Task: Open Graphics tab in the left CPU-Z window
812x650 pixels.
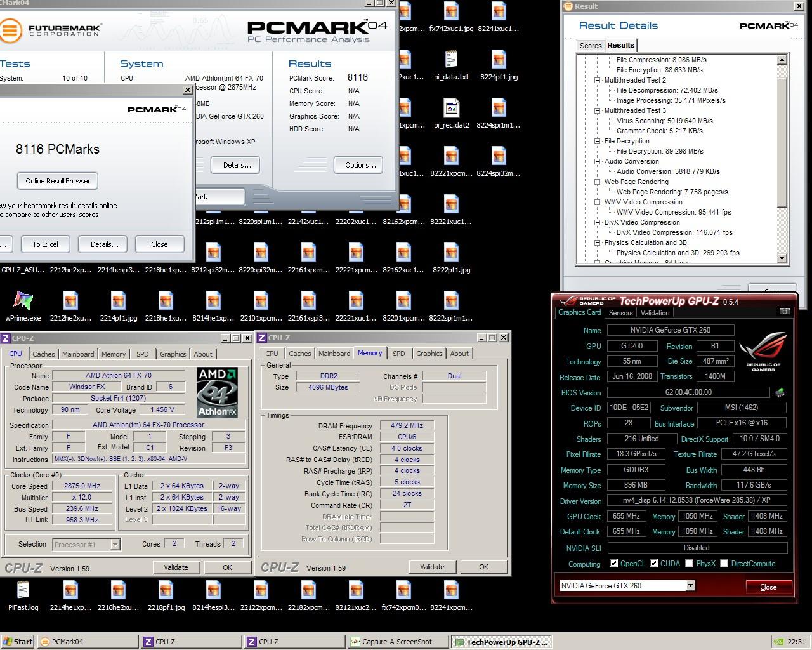Action: pos(173,354)
